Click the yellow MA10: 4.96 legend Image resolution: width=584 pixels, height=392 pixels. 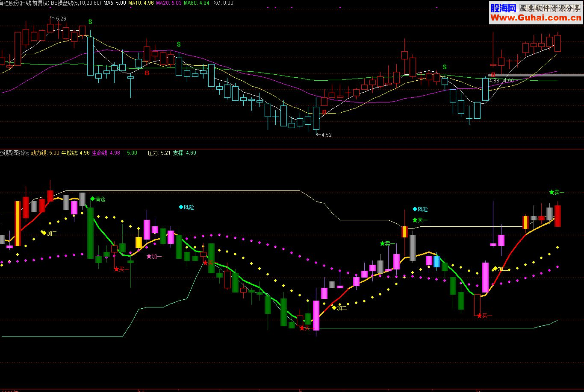tap(141, 3)
